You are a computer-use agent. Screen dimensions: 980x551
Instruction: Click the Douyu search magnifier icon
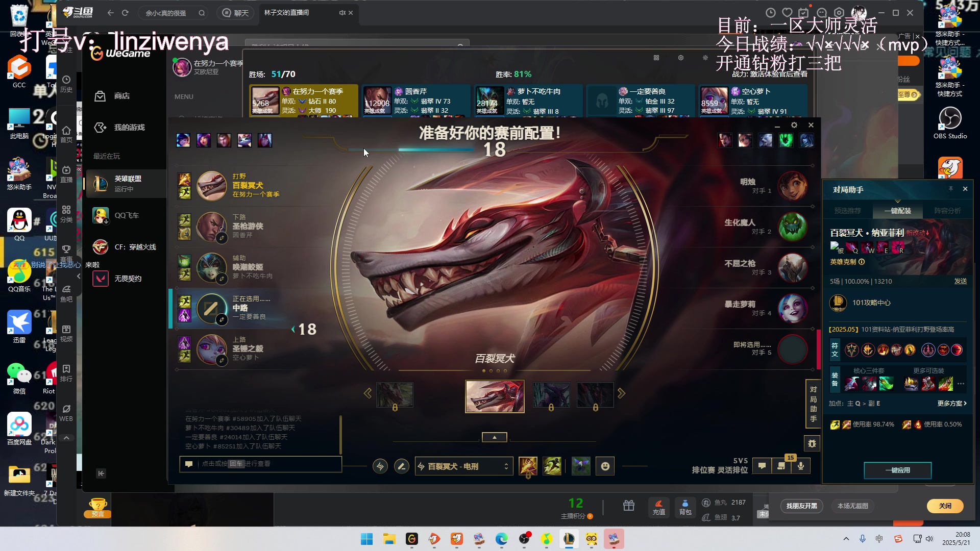(x=202, y=13)
